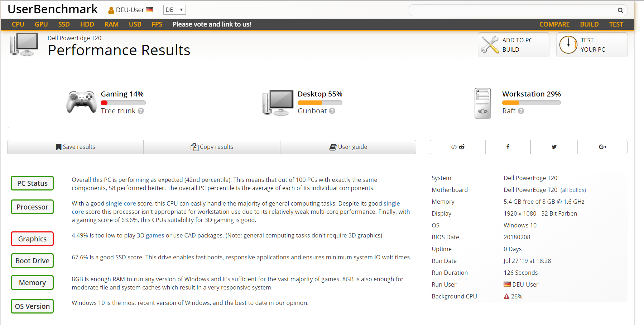
Task: Open the CPU menu tab
Action: (18, 24)
